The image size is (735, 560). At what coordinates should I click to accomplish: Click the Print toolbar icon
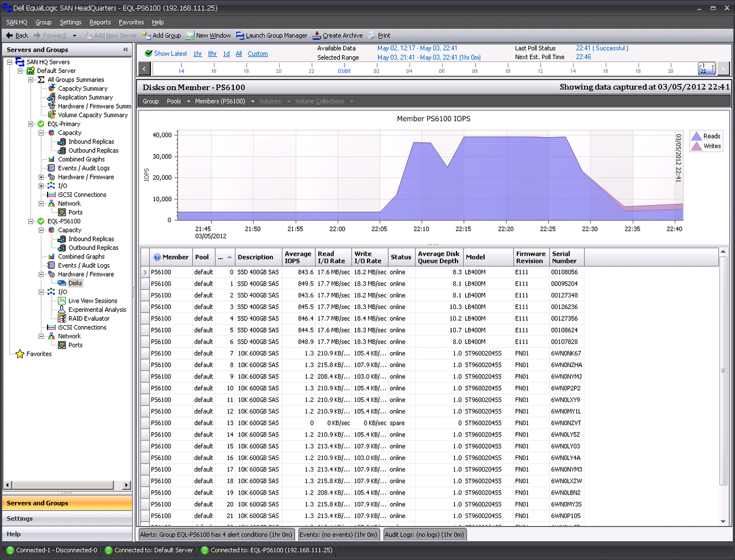point(372,36)
